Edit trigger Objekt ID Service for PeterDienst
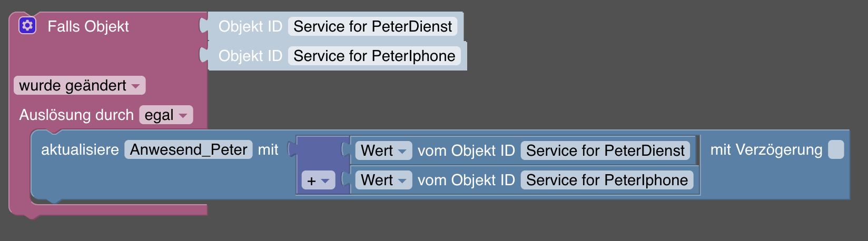This screenshot has height=241, width=868. (372, 26)
